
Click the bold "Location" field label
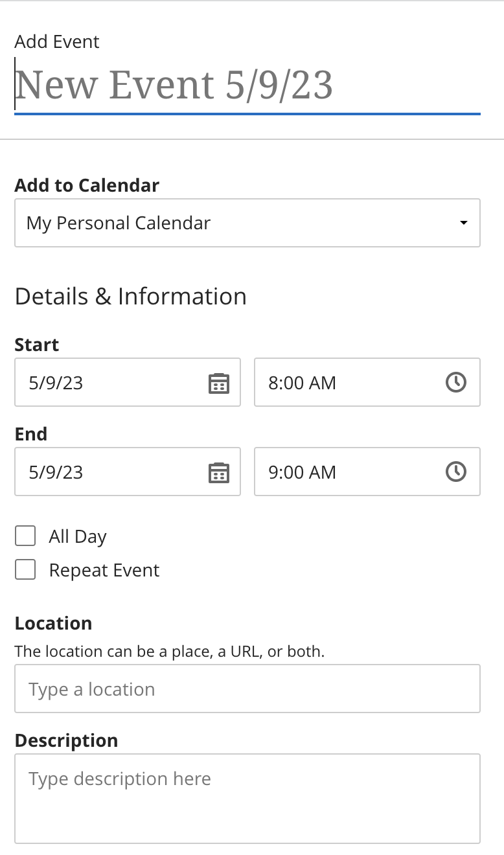pos(53,623)
